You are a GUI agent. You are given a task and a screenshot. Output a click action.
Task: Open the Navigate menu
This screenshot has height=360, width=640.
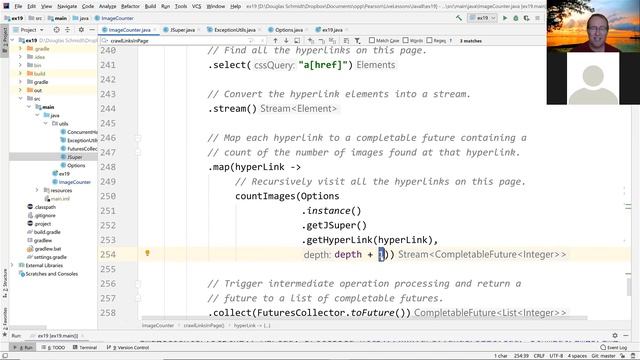point(67,6)
